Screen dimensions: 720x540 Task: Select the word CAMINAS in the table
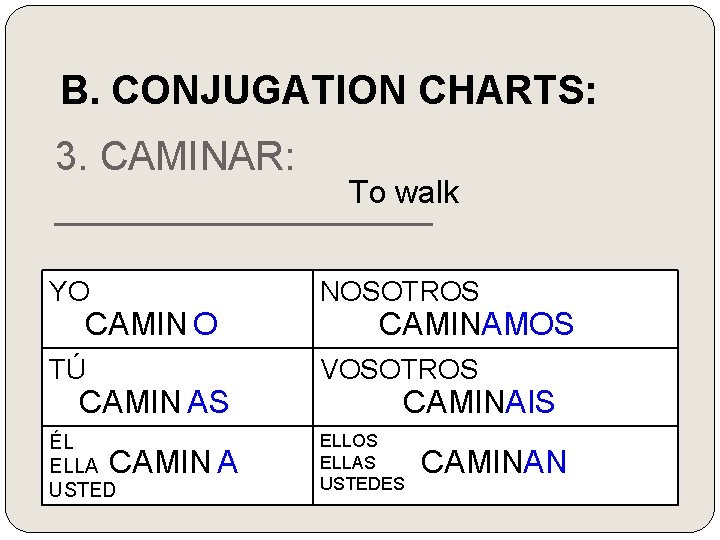click(x=154, y=402)
